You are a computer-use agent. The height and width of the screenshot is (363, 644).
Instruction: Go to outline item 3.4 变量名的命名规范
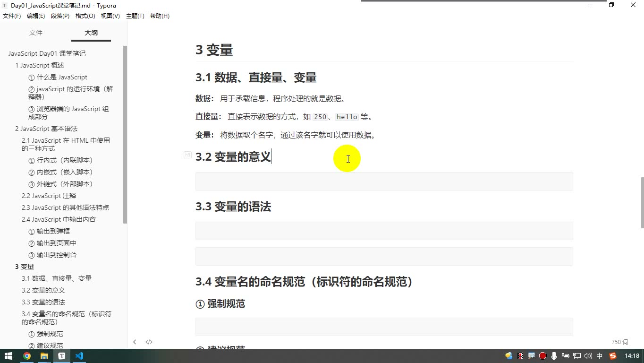[x=67, y=318]
